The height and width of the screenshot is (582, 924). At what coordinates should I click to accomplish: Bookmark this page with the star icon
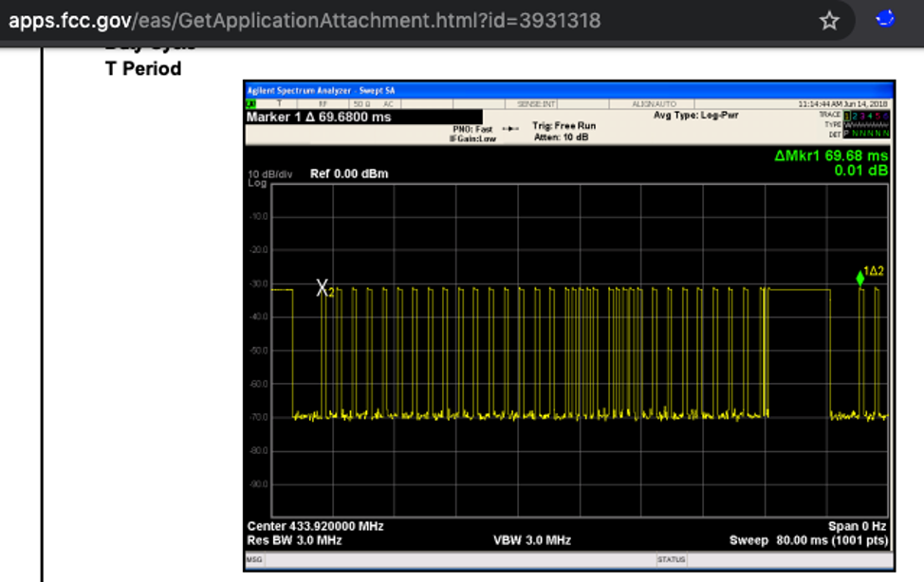829,21
